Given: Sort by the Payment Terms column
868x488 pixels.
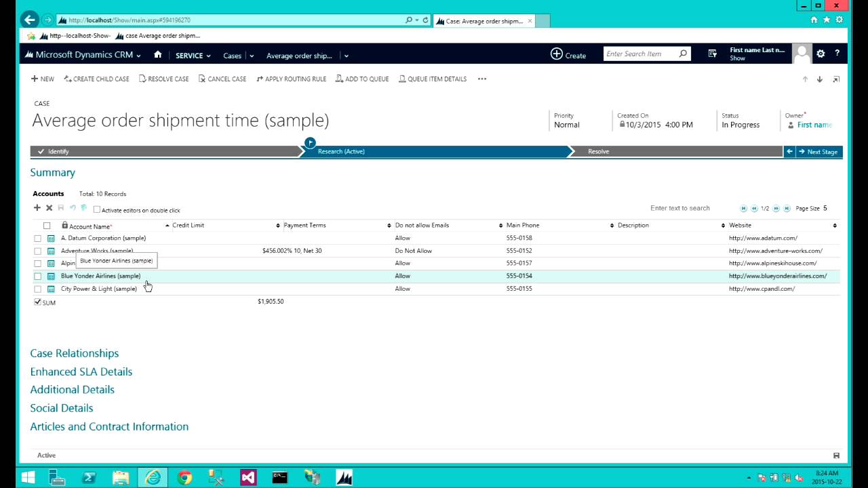Looking at the screenshot, I should [304, 225].
